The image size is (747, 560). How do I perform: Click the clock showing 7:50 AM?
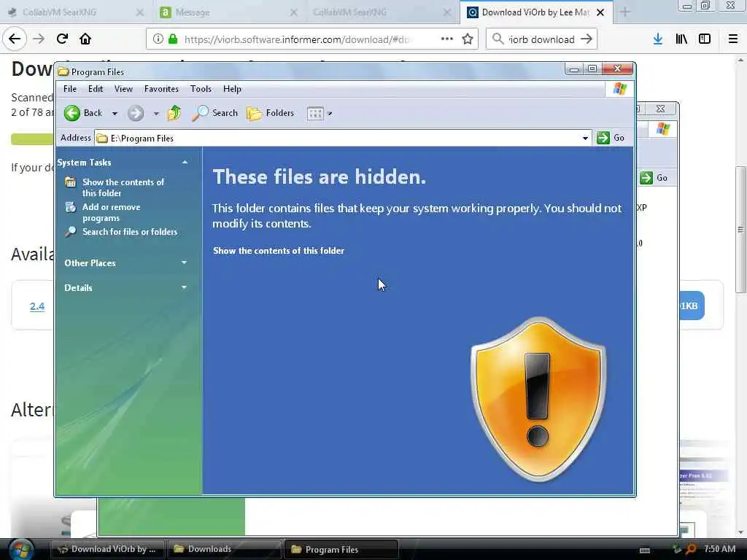click(x=719, y=548)
